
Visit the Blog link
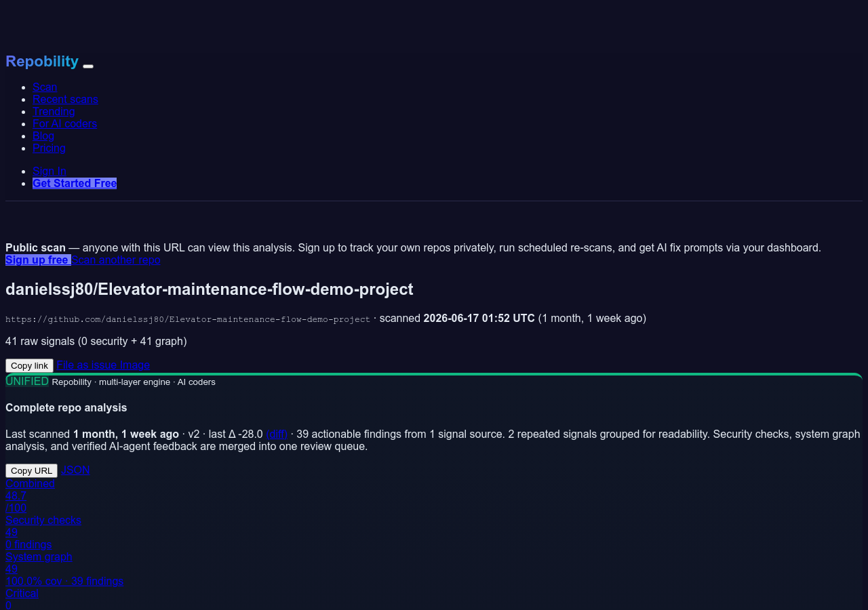(x=43, y=136)
